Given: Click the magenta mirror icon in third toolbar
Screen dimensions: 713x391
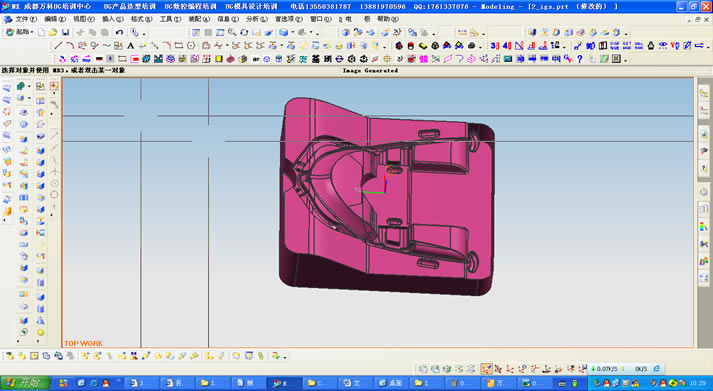Looking at the screenshot, I should tap(423, 59).
